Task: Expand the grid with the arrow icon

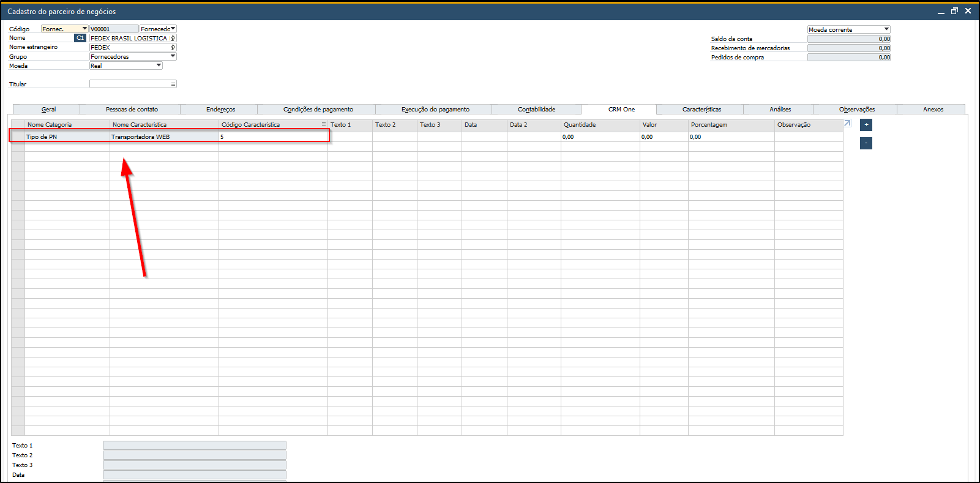Action: coord(847,123)
